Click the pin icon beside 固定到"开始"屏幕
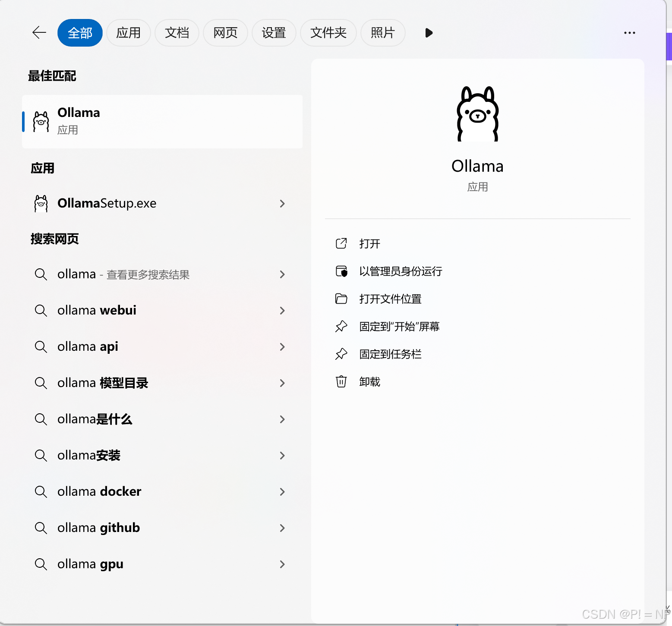672x626 pixels. [341, 327]
